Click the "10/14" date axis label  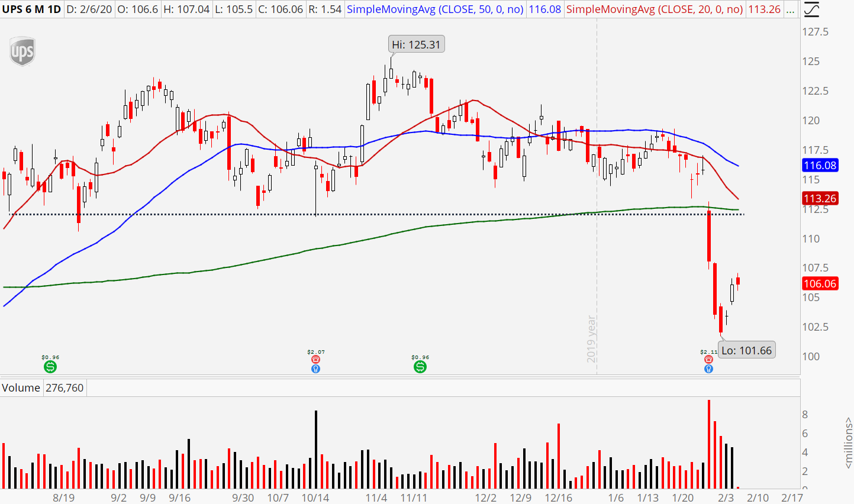315,497
